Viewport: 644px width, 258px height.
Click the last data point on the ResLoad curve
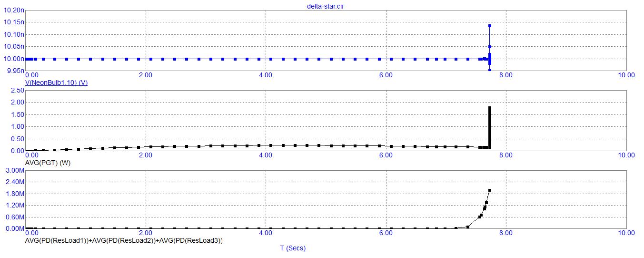pos(489,190)
